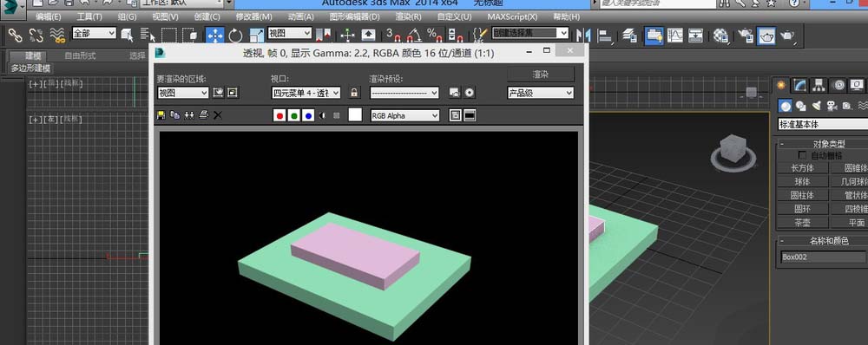Activate the Select and Scale tool
The height and width of the screenshot is (345, 868).
point(256,36)
